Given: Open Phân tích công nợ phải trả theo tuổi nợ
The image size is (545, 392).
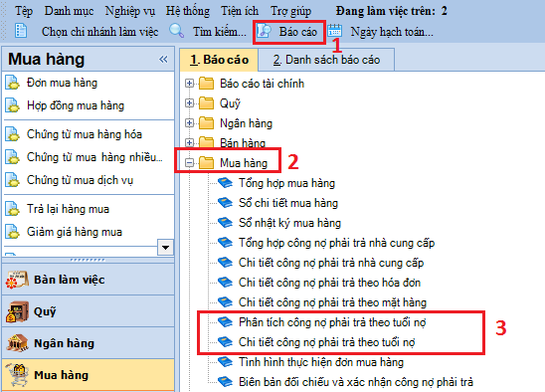Looking at the screenshot, I should pos(332,322).
